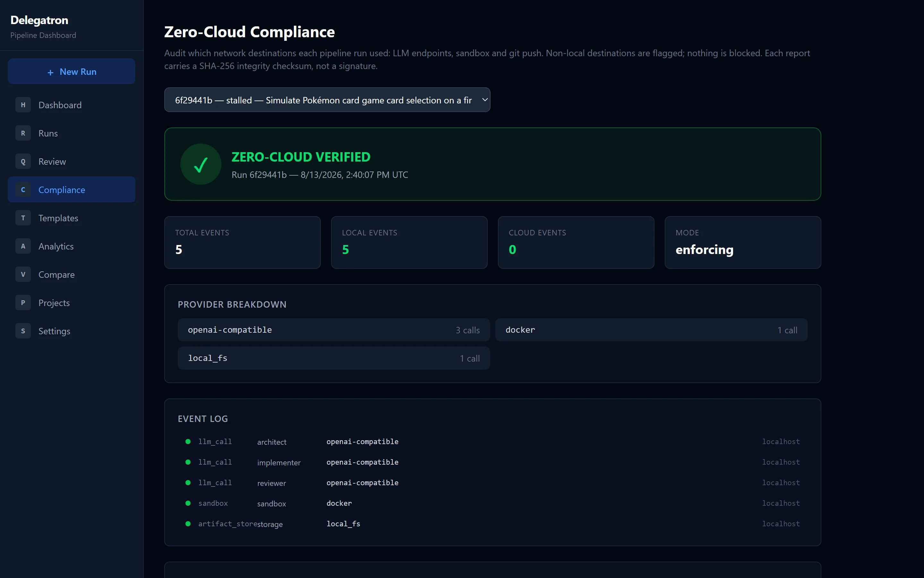Screen dimensions: 924x578
Task: Click the EVENT LOG heading
Action: tap(203, 419)
